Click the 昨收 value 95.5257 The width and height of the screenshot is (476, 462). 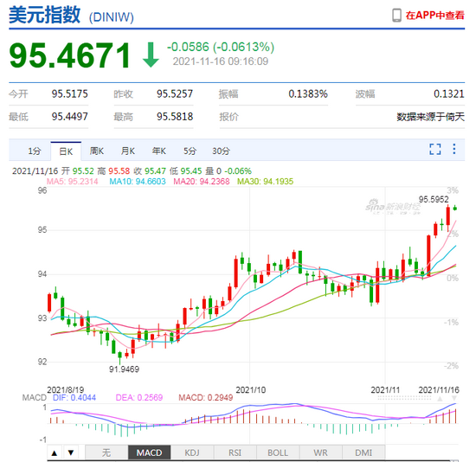[x=175, y=94]
